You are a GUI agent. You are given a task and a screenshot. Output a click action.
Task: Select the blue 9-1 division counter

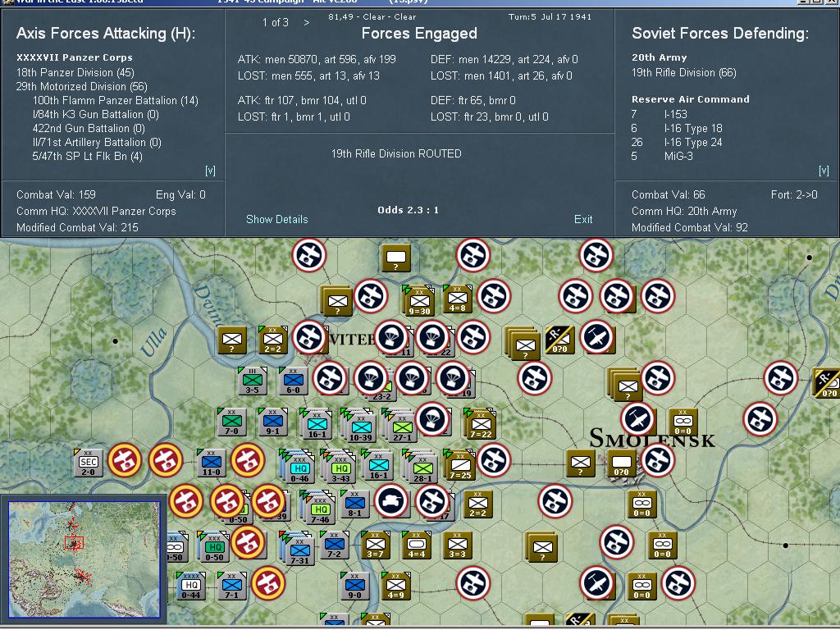click(x=272, y=422)
